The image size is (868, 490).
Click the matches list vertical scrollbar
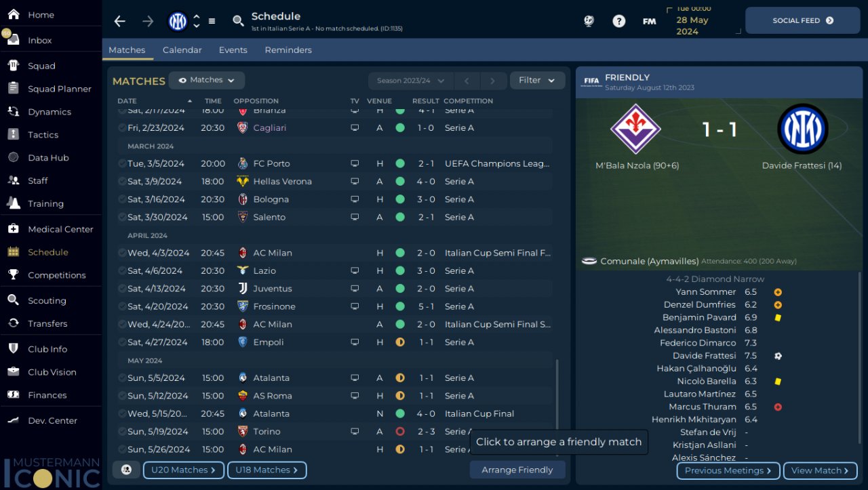557,407
